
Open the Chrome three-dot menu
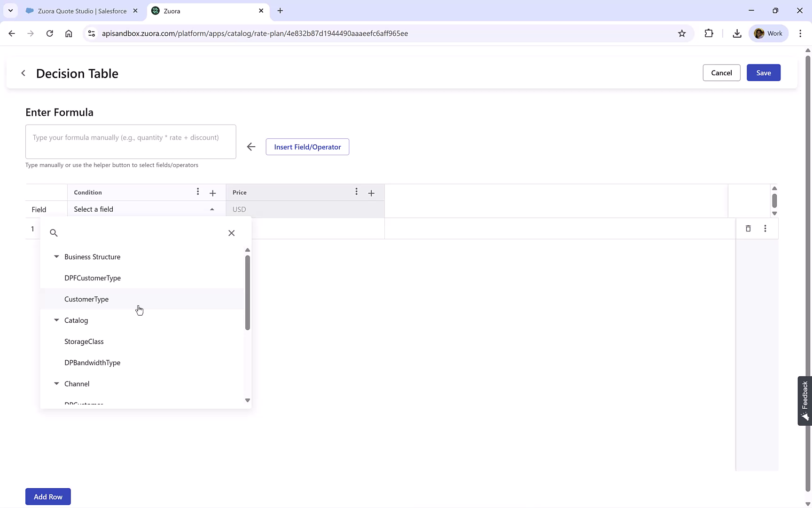click(x=801, y=33)
